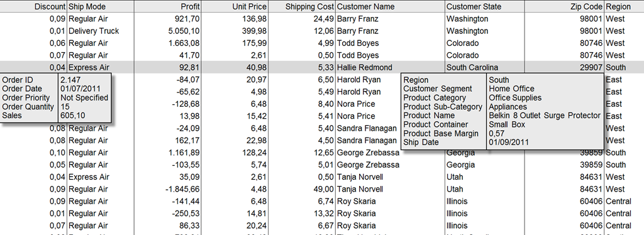644x235 pixels.
Task: Select profit value -250,53
Action: click(x=186, y=213)
